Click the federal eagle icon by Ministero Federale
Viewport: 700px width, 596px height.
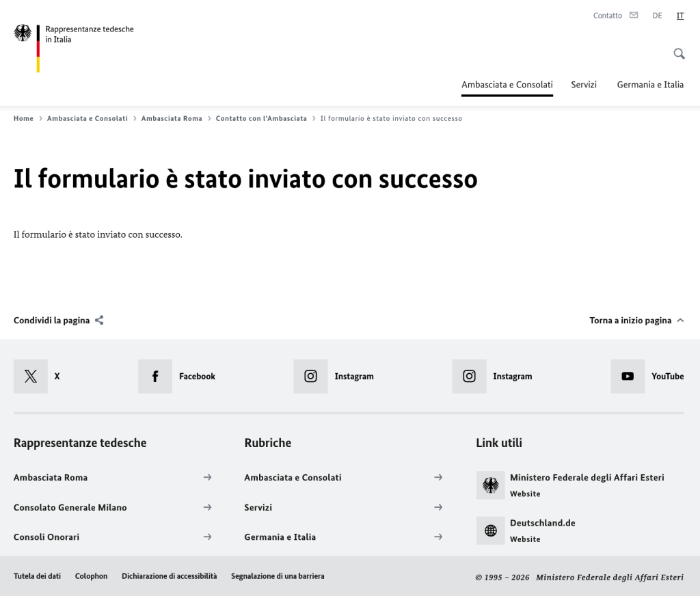(490, 485)
